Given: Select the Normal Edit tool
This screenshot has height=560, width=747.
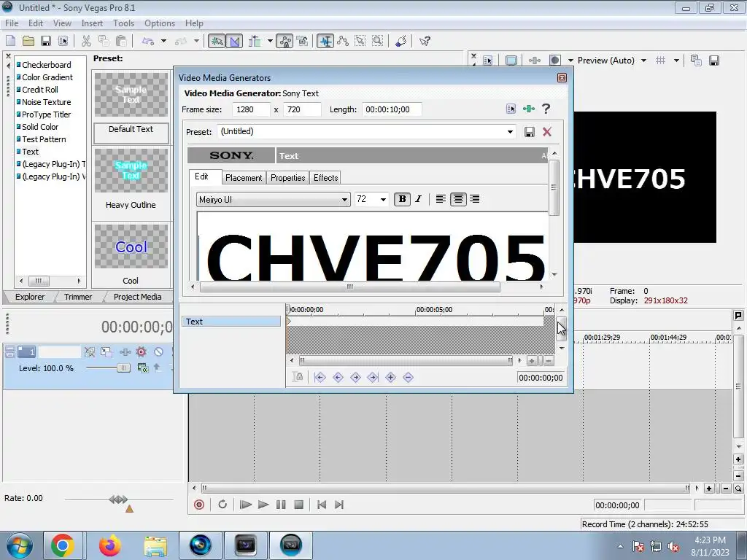Looking at the screenshot, I should click(x=325, y=41).
